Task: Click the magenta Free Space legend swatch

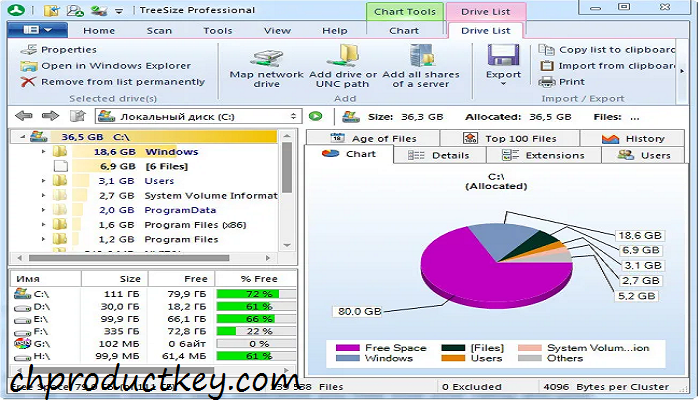Action: tap(347, 348)
